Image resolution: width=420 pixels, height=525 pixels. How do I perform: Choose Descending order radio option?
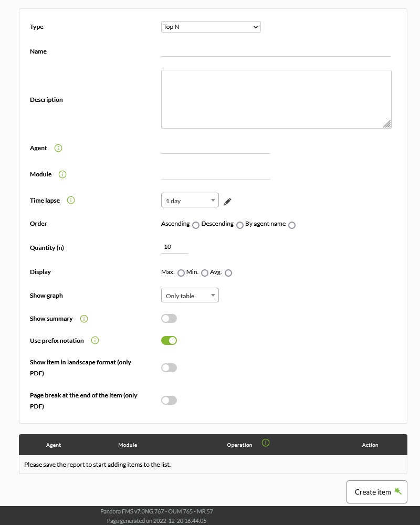[x=240, y=225]
